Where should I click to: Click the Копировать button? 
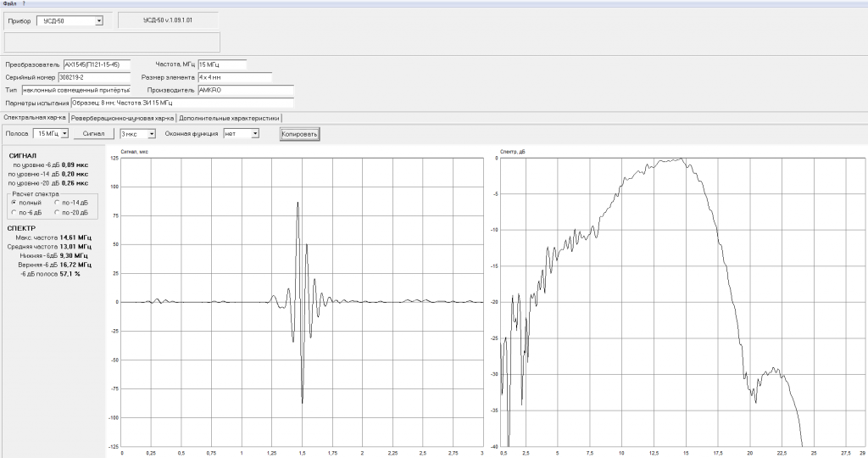(299, 134)
